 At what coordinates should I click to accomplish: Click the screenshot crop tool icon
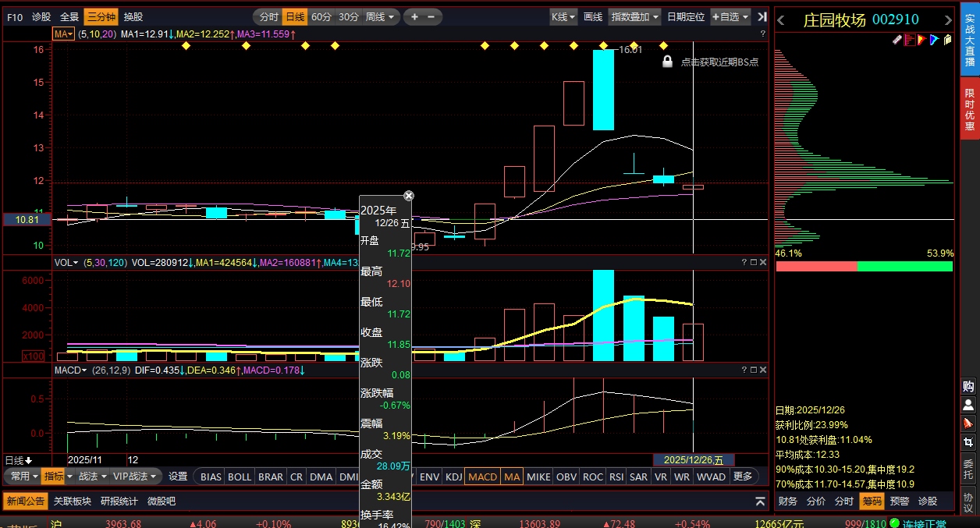[968, 442]
